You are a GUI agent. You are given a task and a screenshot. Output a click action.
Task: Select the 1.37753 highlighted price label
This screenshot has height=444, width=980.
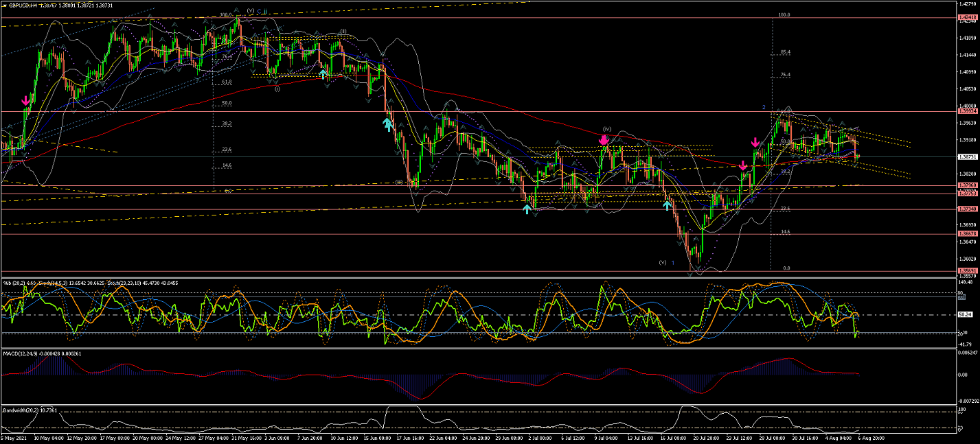pyautogui.click(x=967, y=194)
